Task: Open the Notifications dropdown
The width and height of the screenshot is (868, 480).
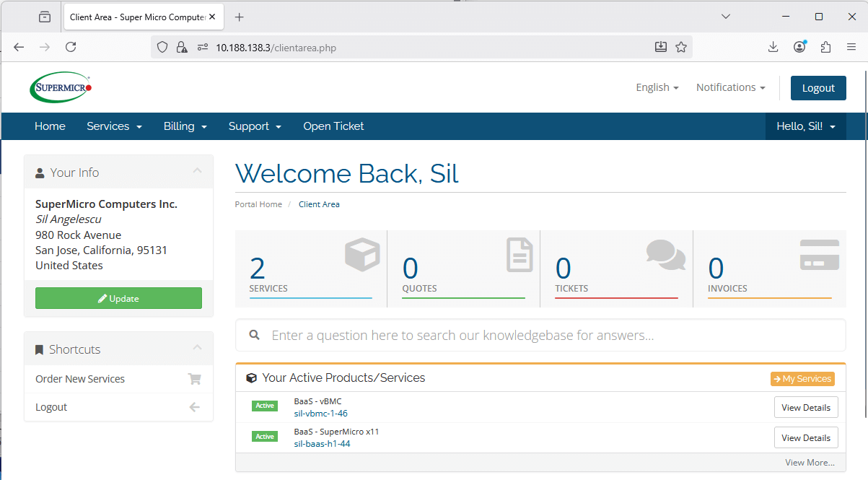Action: 730,87
